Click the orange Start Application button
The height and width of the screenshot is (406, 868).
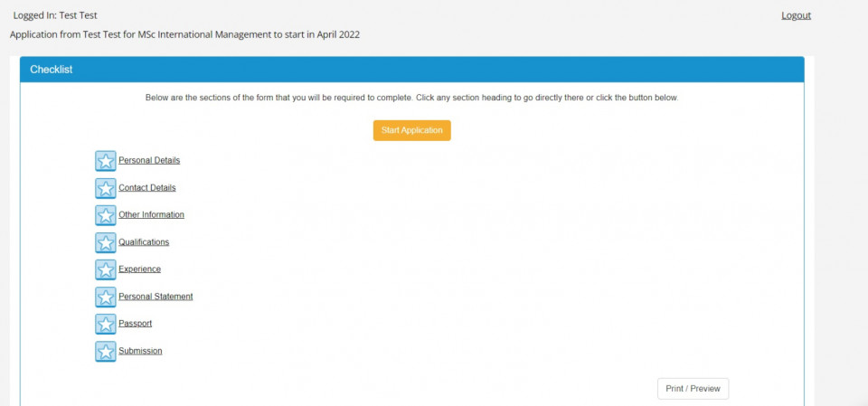412,131
